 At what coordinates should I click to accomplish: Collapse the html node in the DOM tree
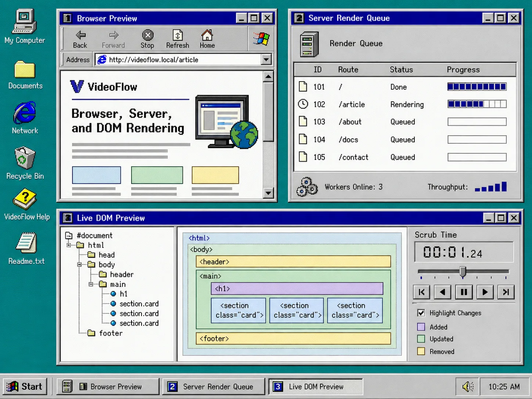point(69,245)
